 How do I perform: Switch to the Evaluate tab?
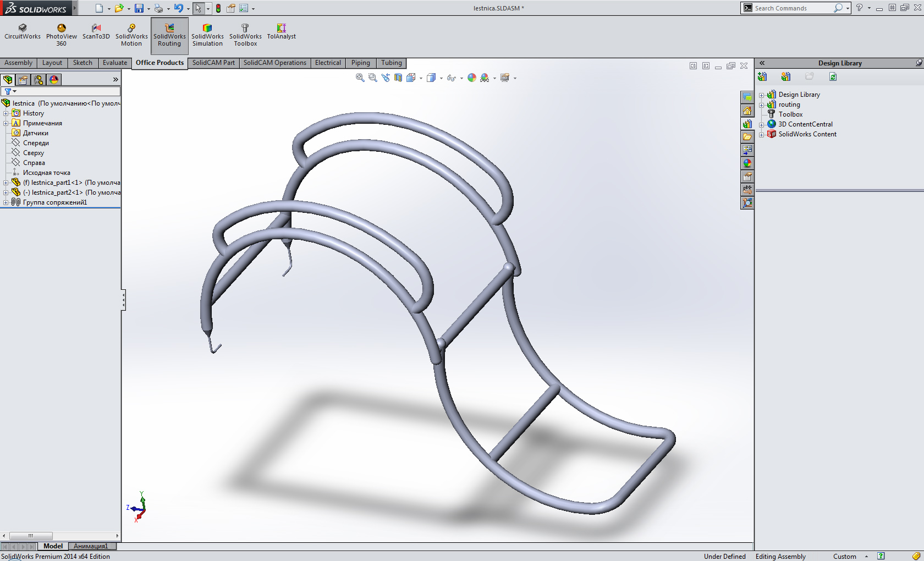(x=114, y=63)
